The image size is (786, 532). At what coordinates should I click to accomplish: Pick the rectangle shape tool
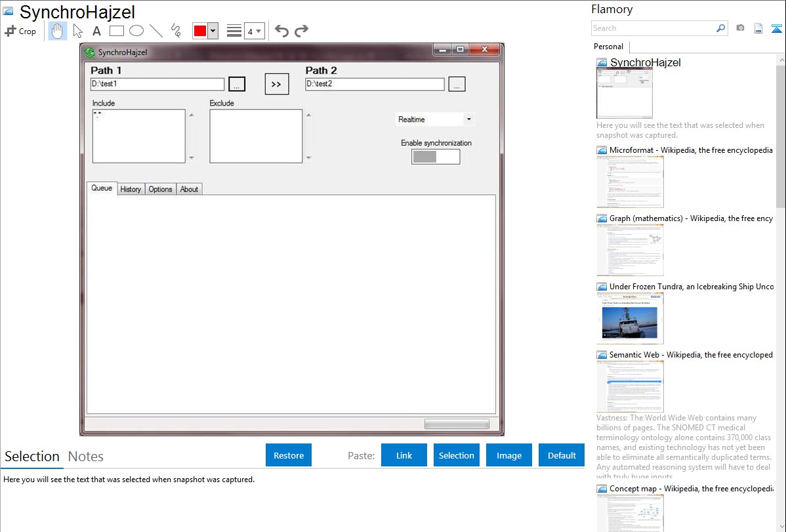(x=116, y=31)
